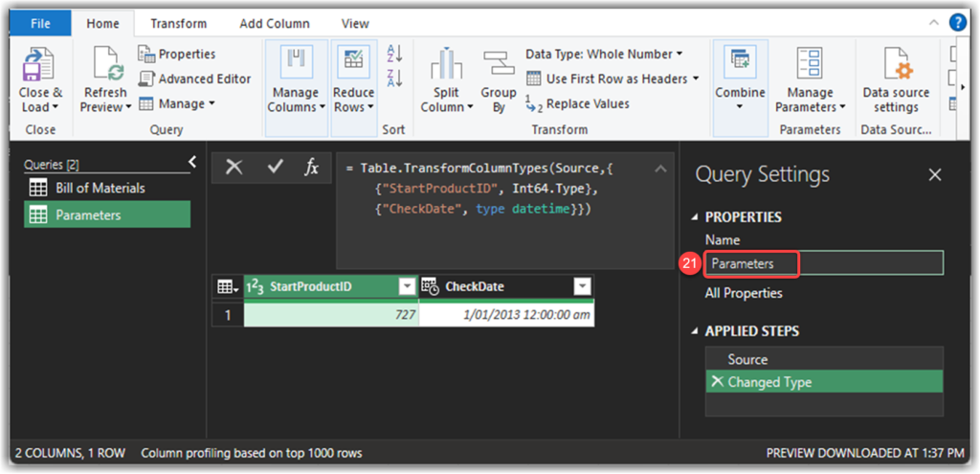
Task: Click Replace Values
Action: pos(577,103)
